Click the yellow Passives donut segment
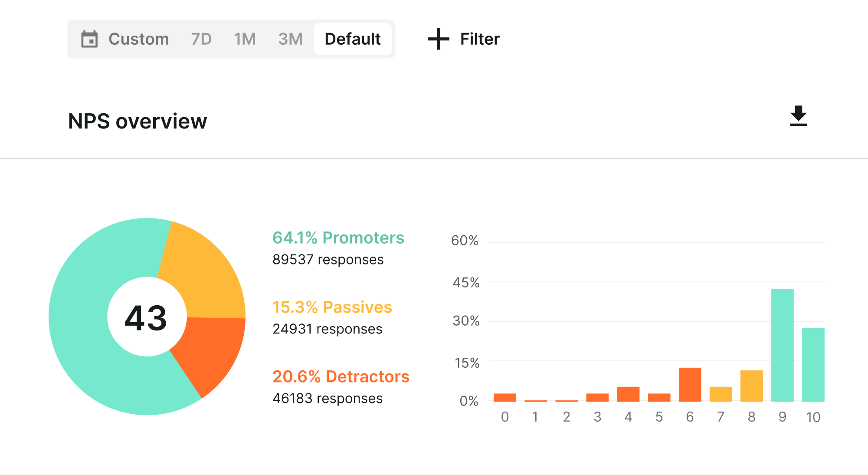The height and width of the screenshot is (475, 868). click(x=204, y=274)
